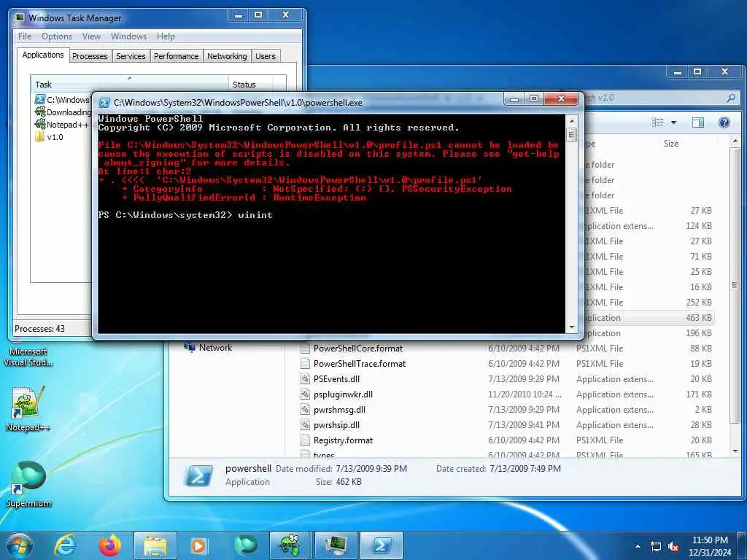Toggle the preview pane icon in Explorer
Image resolution: width=747 pixels, height=560 pixels.
(x=698, y=122)
